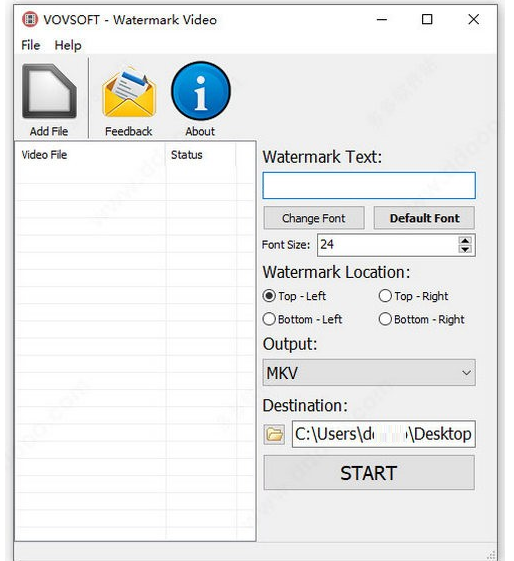Maximize the Watermark Video window

pos(427,19)
